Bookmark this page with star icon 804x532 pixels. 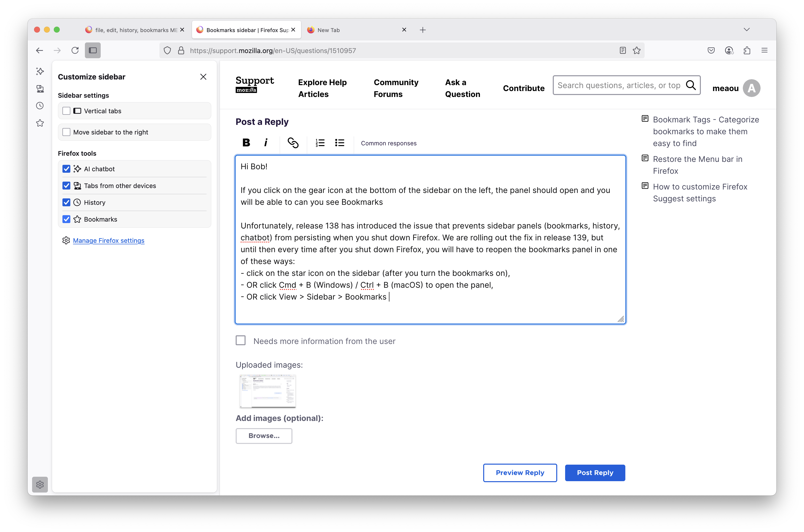[x=637, y=50]
